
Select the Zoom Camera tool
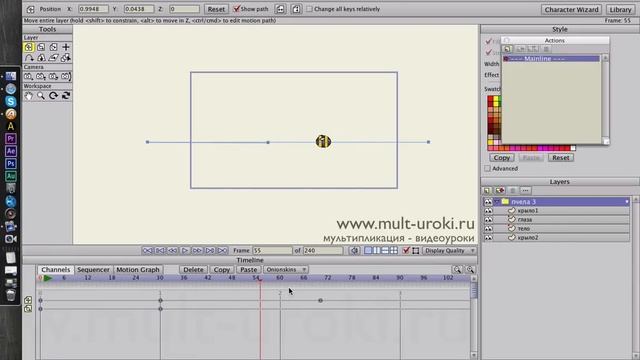tap(41, 76)
